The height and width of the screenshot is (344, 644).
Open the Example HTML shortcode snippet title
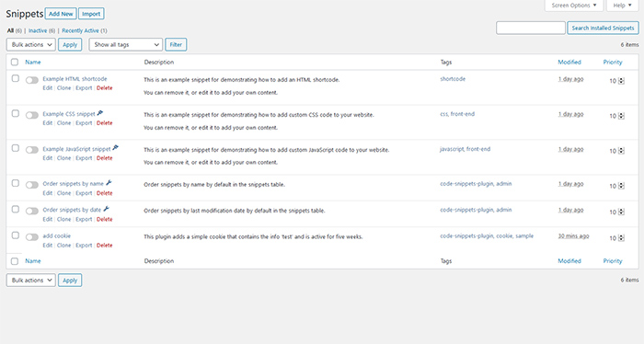click(75, 79)
